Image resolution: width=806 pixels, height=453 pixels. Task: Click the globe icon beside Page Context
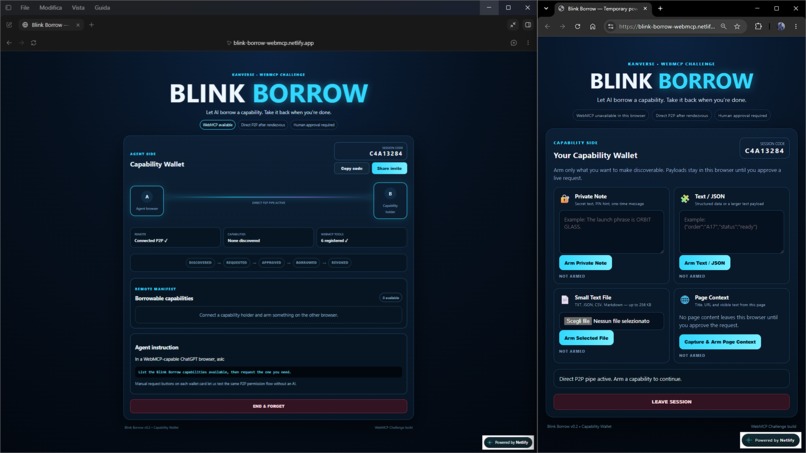(685, 300)
